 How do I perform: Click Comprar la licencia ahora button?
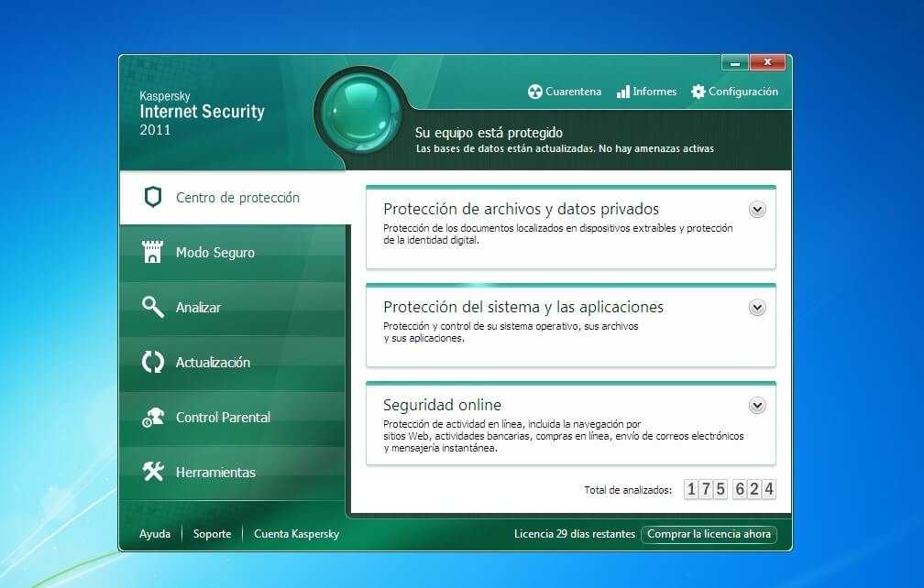click(709, 534)
